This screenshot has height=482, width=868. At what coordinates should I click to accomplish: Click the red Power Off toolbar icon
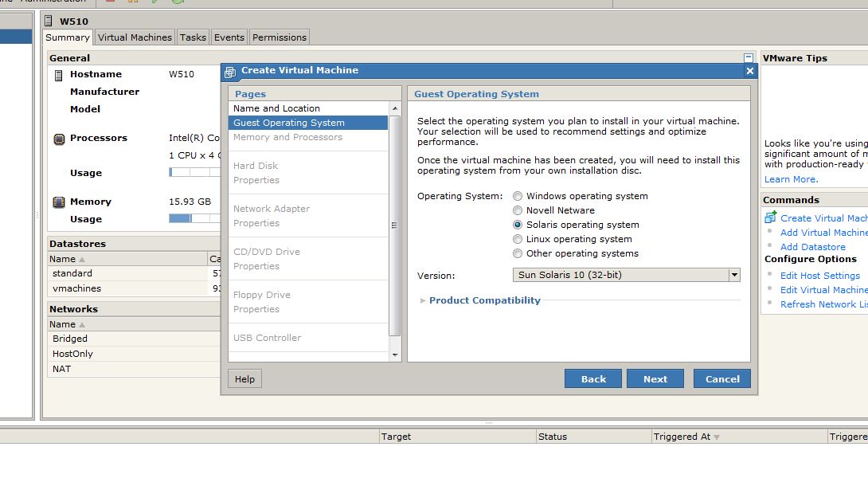(110, 2)
